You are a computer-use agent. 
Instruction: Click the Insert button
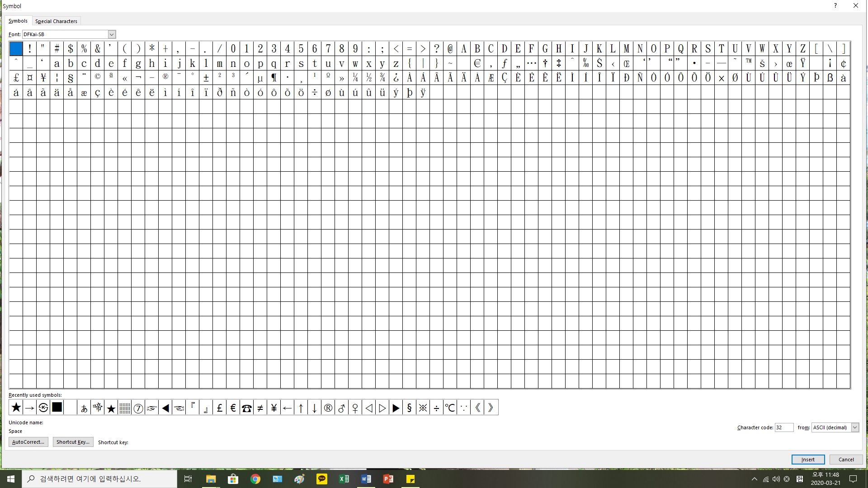807,460
